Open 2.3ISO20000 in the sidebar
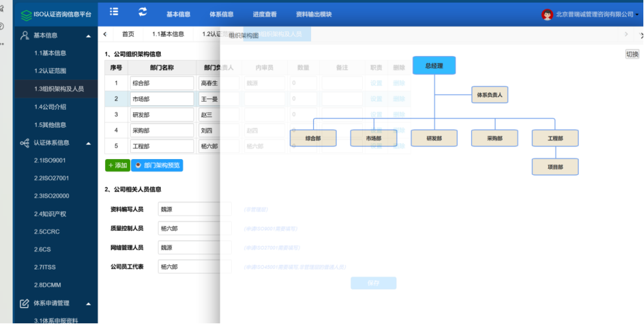The image size is (644, 324). tap(51, 196)
